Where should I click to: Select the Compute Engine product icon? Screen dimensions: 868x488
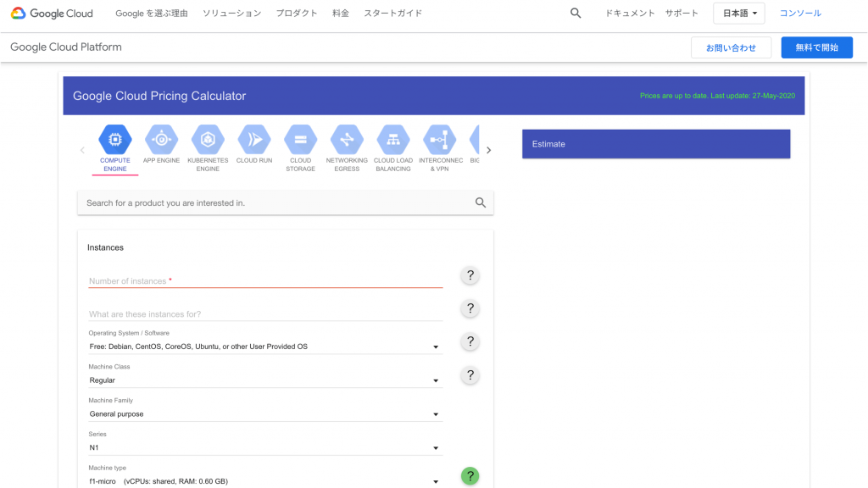[115, 140]
